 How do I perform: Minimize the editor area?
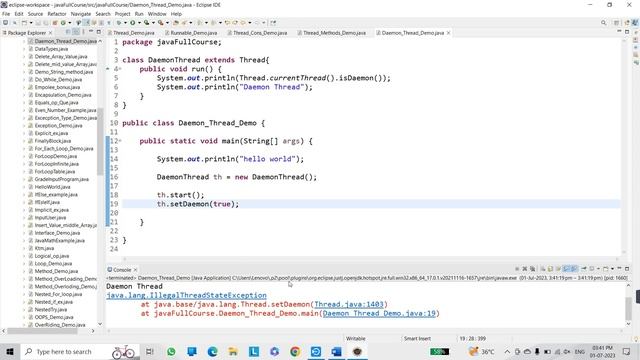(619, 31)
